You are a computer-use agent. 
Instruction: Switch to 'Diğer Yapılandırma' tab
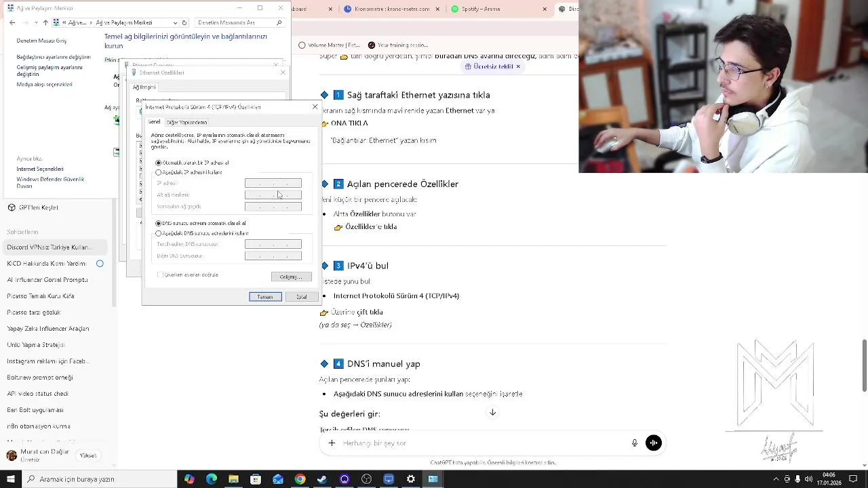pyautogui.click(x=186, y=122)
